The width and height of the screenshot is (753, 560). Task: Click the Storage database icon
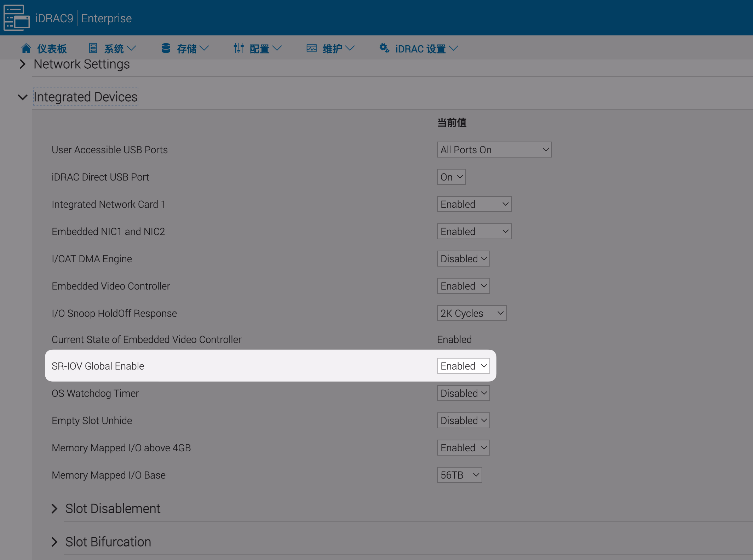coord(166,48)
